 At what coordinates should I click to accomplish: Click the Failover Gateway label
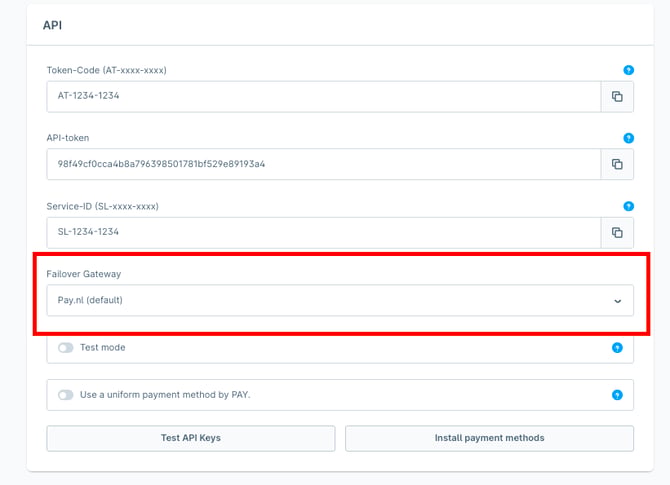click(84, 274)
